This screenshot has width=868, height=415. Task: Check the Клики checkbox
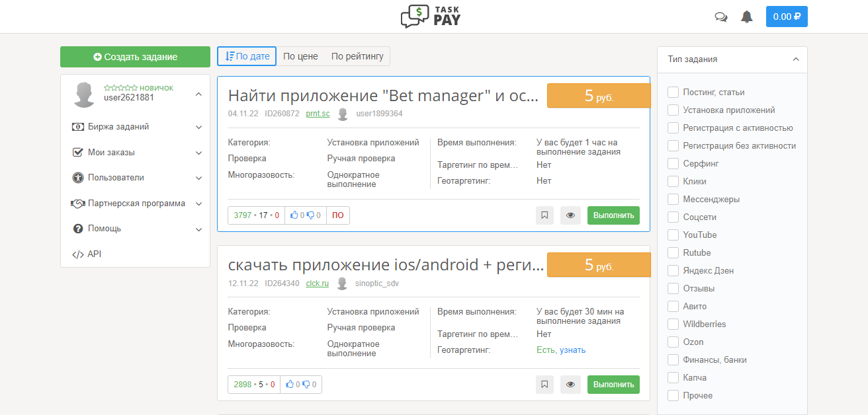[673, 181]
